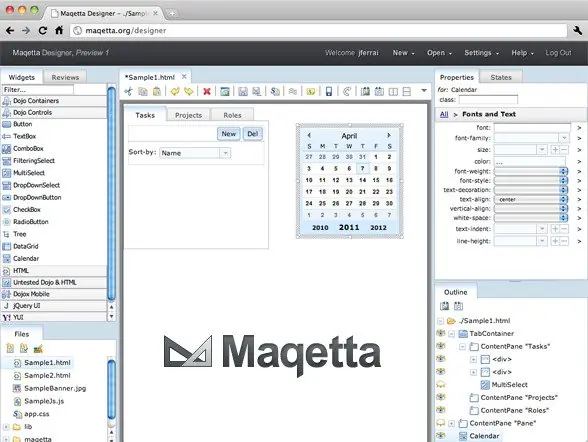
Task: Toggle visibility eye for ContentPane "Projects"
Action: pyautogui.click(x=441, y=397)
